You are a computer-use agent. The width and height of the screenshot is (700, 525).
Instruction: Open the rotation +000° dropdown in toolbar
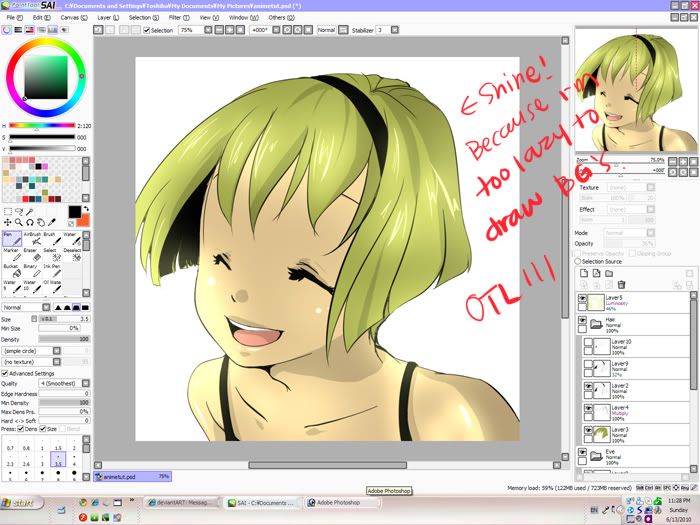[276, 30]
